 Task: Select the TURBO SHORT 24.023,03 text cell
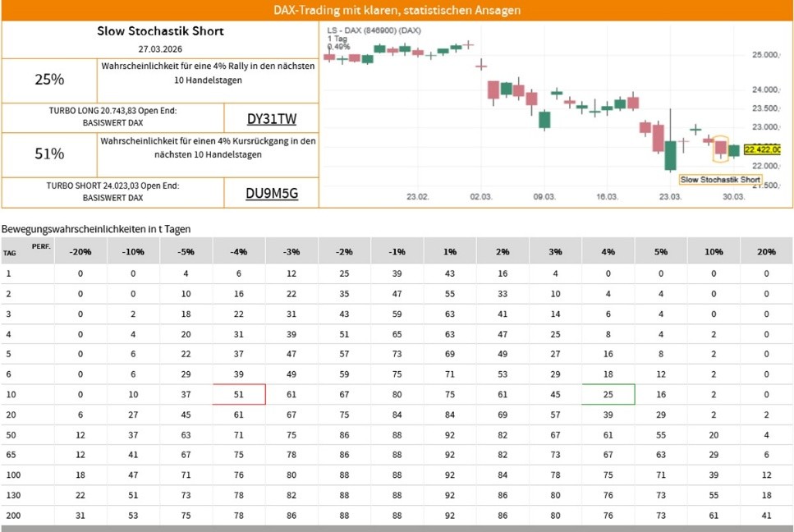point(112,192)
